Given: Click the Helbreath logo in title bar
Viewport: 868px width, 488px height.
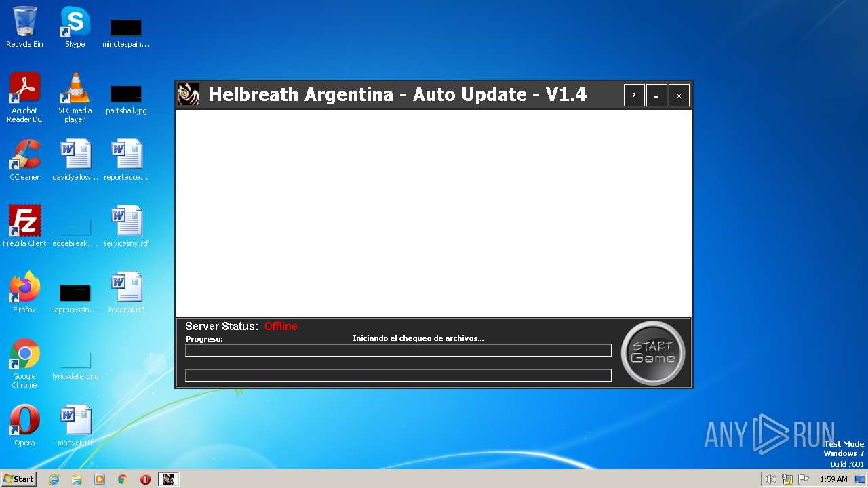Looking at the screenshot, I should [x=189, y=94].
